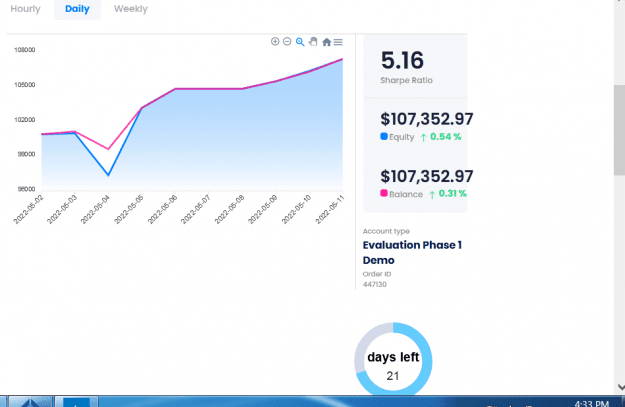Open the Weekly tab
Viewport: 625px width, 407px height.
[131, 9]
